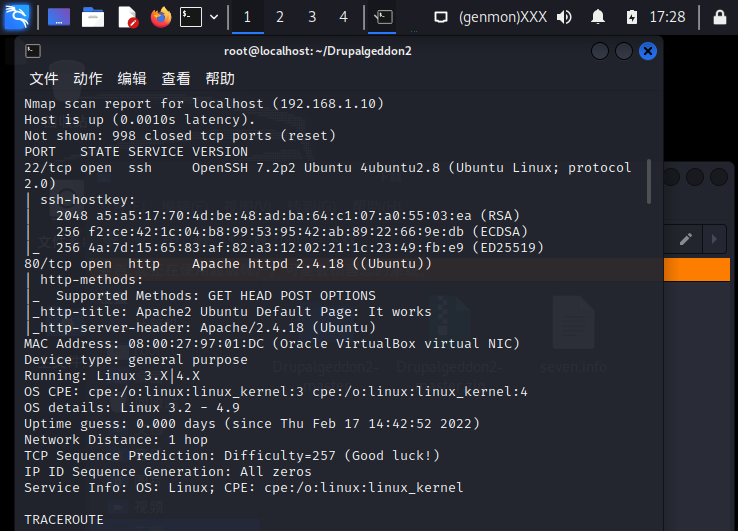Click the 17:28 clock
738x531 pixels.
[x=667, y=17]
